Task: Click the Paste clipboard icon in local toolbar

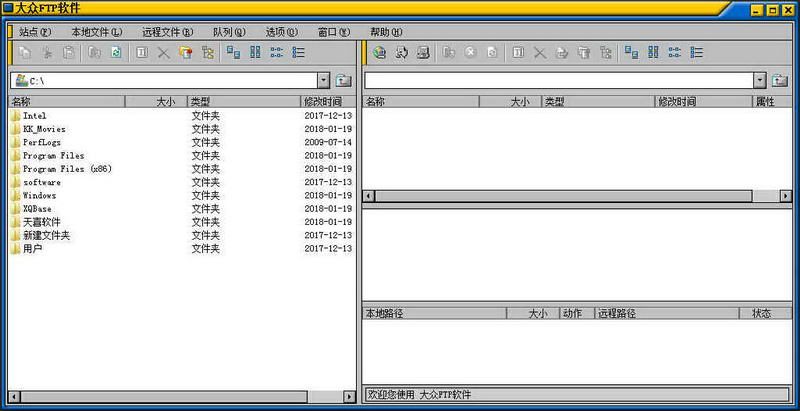Action: tap(69, 53)
